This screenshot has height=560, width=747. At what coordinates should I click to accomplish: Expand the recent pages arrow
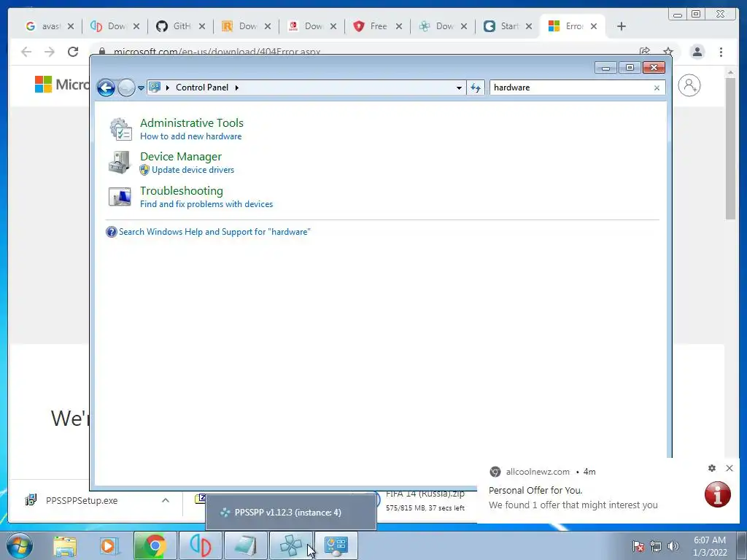click(141, 88)
